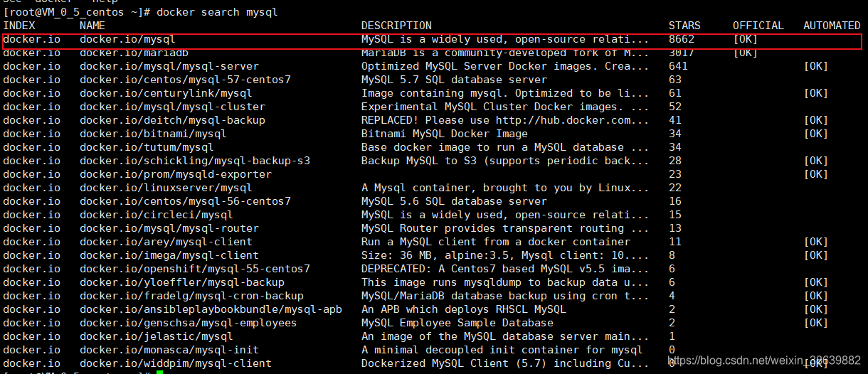Image resolution: width=868 pixels, height=374 pixels.
Task: Click the green terminal cursor block
Action: tap(160, 372)
